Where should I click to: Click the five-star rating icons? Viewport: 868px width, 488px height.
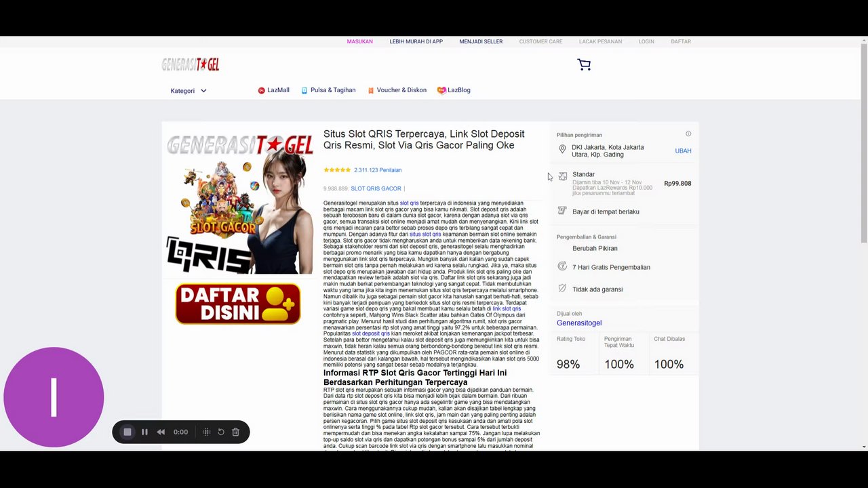click(337, 170)
